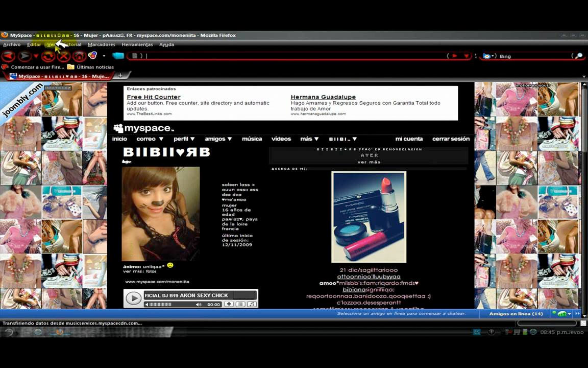Open the Bing search engine selector

[488, 56]
